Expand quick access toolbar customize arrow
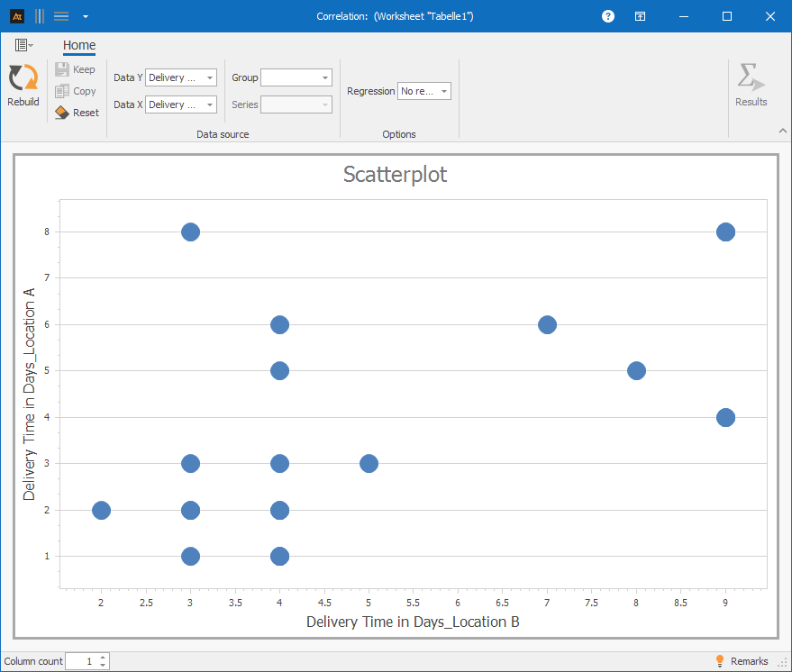Image resolution: width=792 pixels, height=672 pixels. tap(85, 16)
